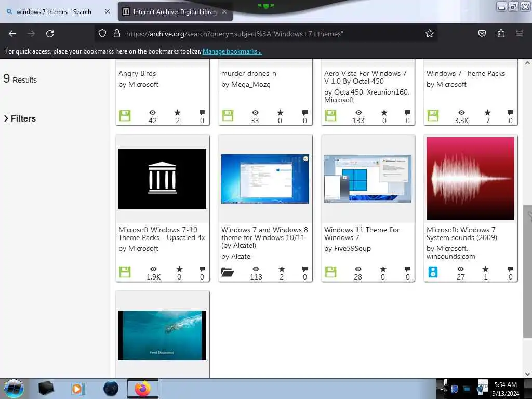Screen dimensions: 532x399
Task: Click the red audio waveform thumbnail
Action: [470, 179]
